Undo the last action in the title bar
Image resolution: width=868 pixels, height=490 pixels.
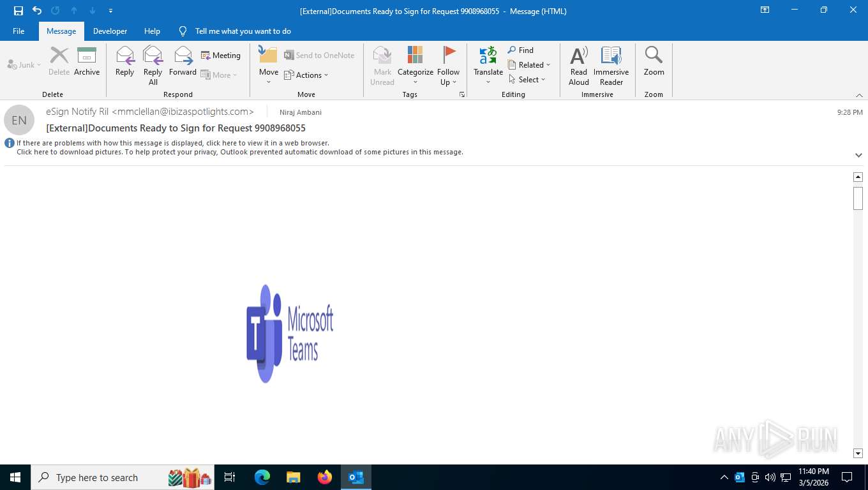pos(37,11)
